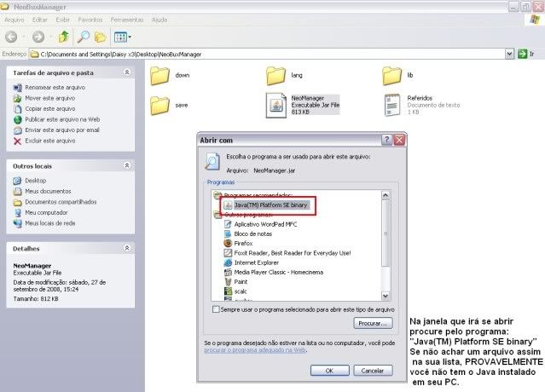Click Cancelar in Abrir com dialog
Image resolution: width=545 pixels, height=392 pixels.
373,371
